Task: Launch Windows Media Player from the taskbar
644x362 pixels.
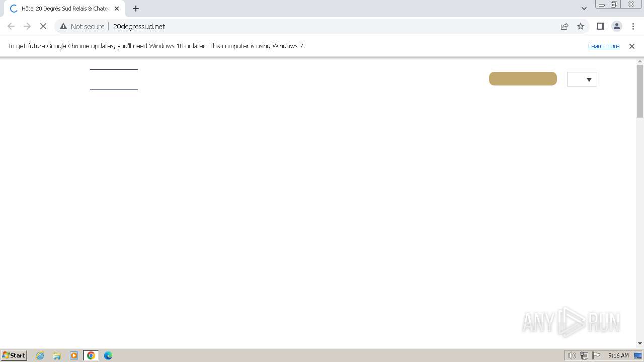Action: tap(74, 355)
